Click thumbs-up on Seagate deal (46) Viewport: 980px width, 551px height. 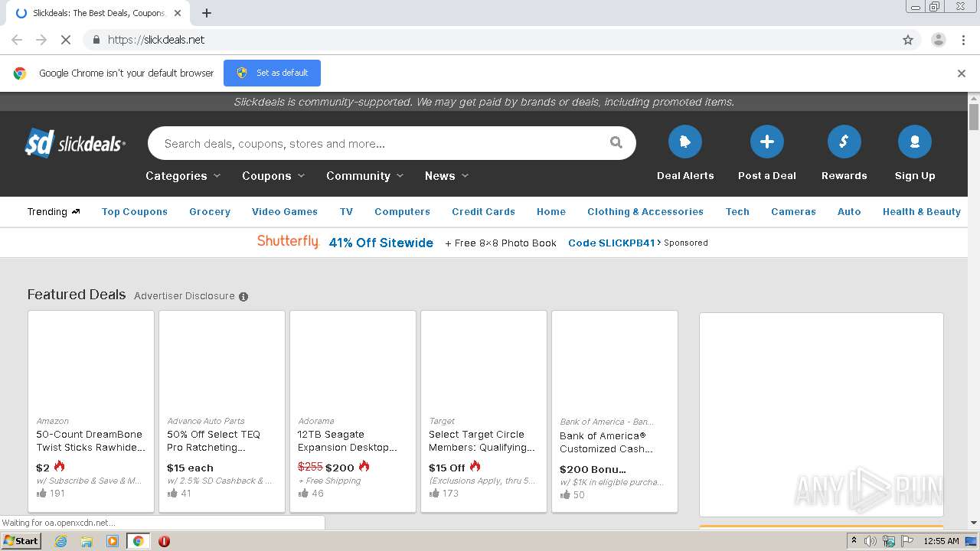pyautogui.click(x=303, y=494)
